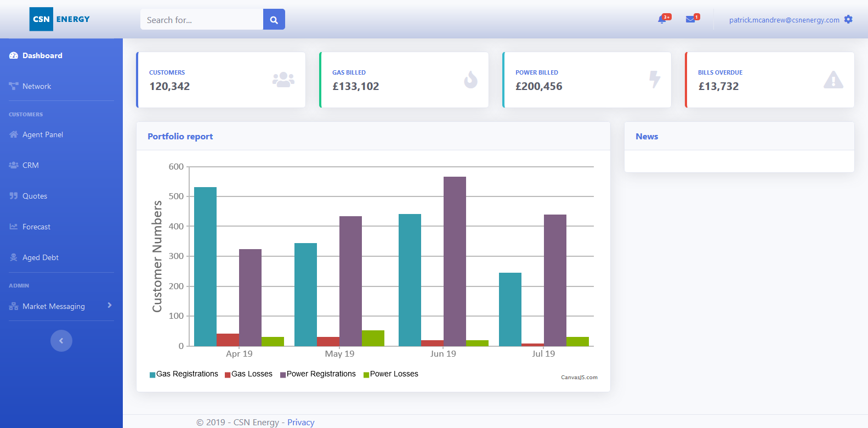This screenshot has width=868, height=428.
Task: Open the Agent Panel menu item
Action: click(x=43, y=134)
